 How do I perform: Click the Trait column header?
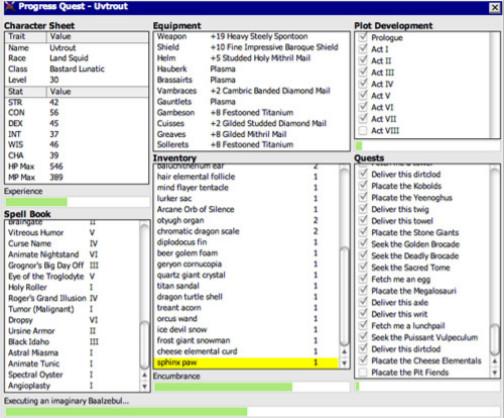click(26, 37)
